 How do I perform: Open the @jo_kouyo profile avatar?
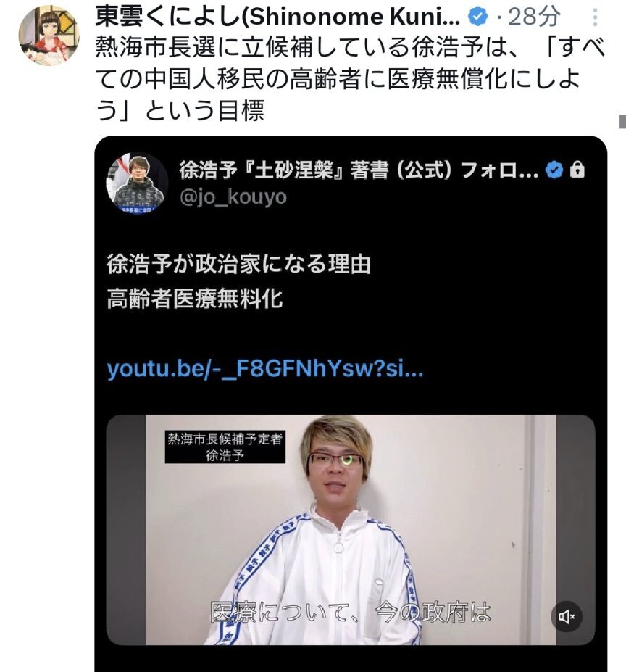click(x=137, y=183)
